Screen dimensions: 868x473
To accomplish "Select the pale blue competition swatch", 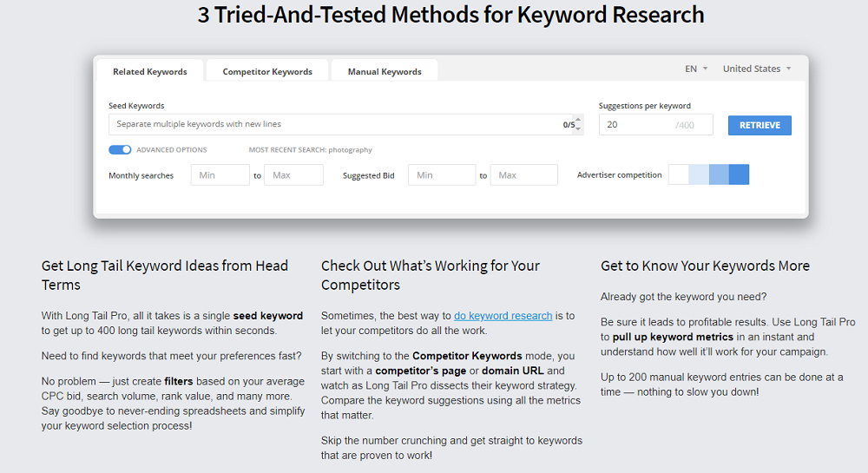I will point(699,174).
